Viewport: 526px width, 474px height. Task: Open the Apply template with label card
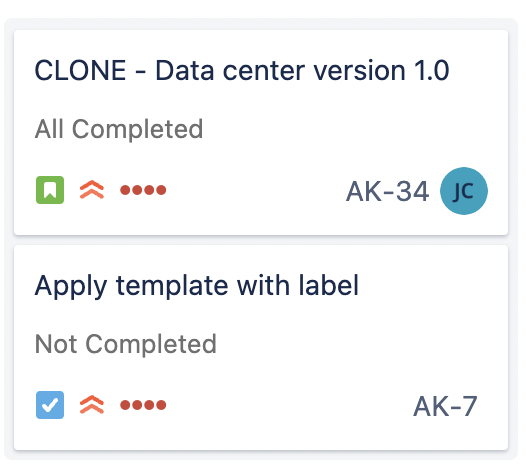pyautogui.click(x=197, y=286)
